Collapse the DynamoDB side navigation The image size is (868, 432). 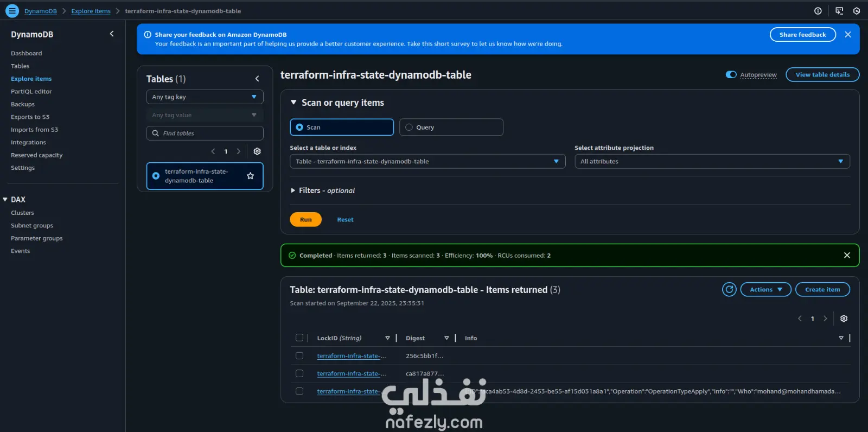tap(112, 34)
